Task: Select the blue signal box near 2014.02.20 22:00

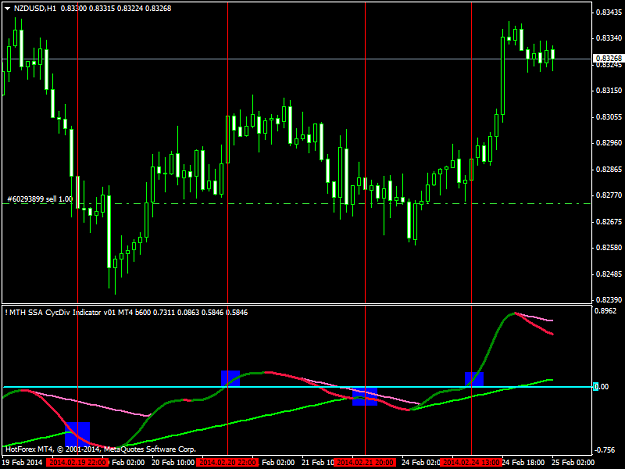Action: (x=230, y=379)
